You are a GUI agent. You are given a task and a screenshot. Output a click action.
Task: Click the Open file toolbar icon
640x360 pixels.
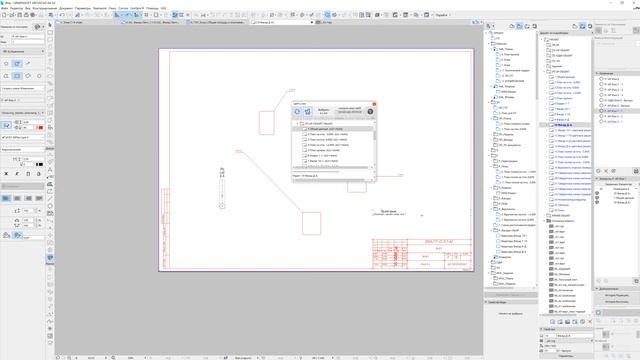click(12, 15)
